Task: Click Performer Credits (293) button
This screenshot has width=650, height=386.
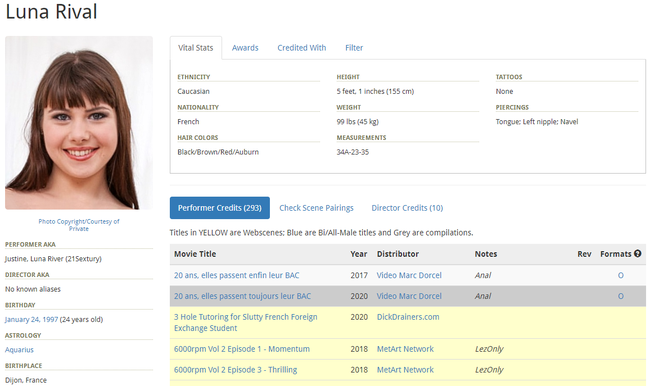Action: point(220,208)
